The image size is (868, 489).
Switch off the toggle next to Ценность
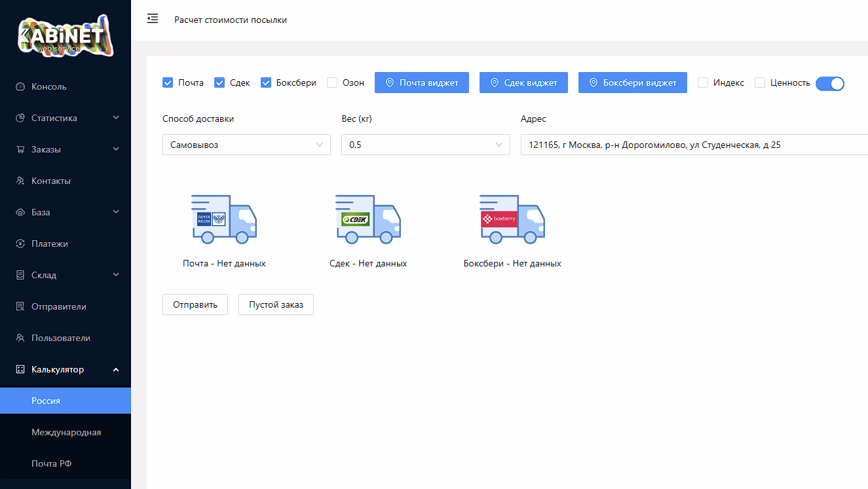point(830,84)
